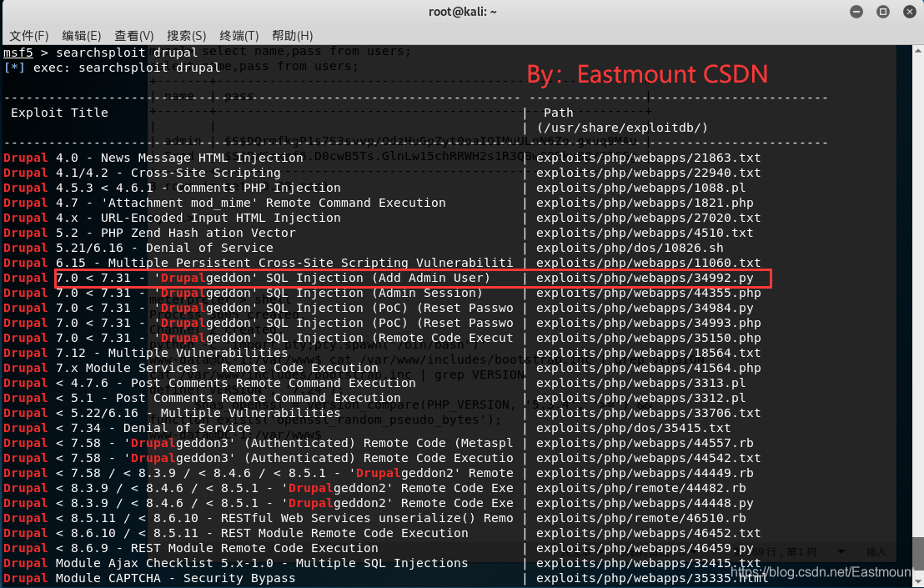Image resolution: width=924 pixels, height=588 pixels.
Task: Click 'Drupal 4.0 - News Message HTML Injection'
Action: pyautogui.click(x=153, y=158)
